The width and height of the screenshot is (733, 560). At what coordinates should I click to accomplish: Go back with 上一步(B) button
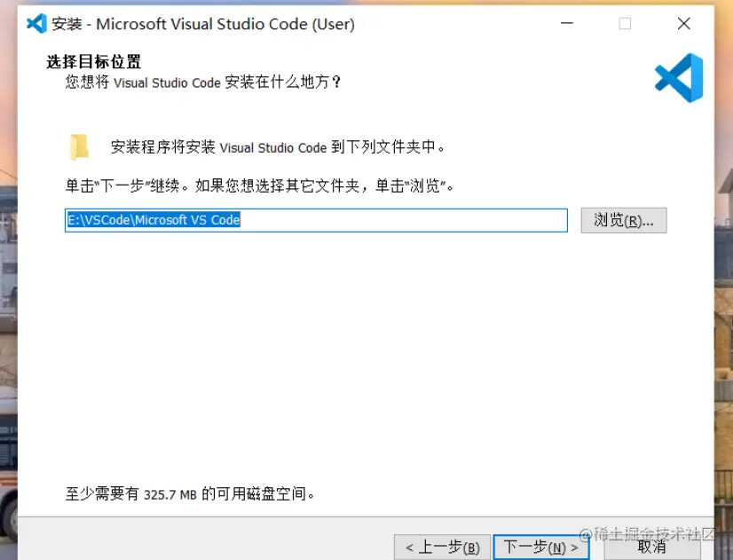(x=442, y=547)
